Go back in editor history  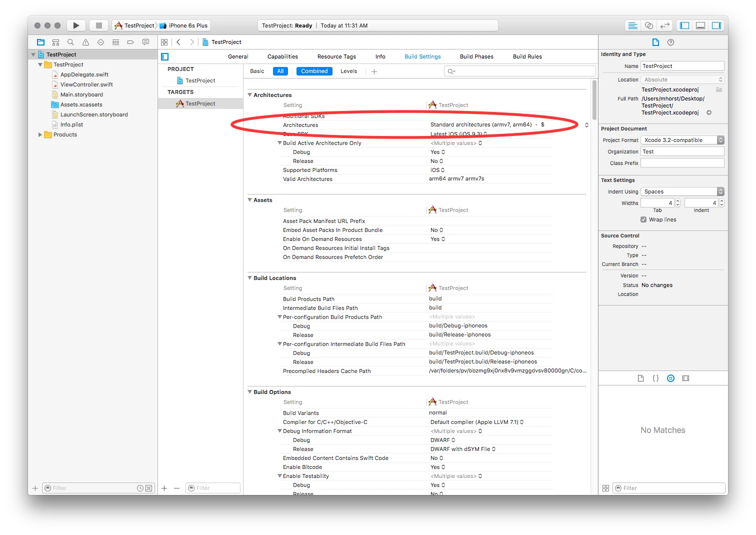coord(178,42)
